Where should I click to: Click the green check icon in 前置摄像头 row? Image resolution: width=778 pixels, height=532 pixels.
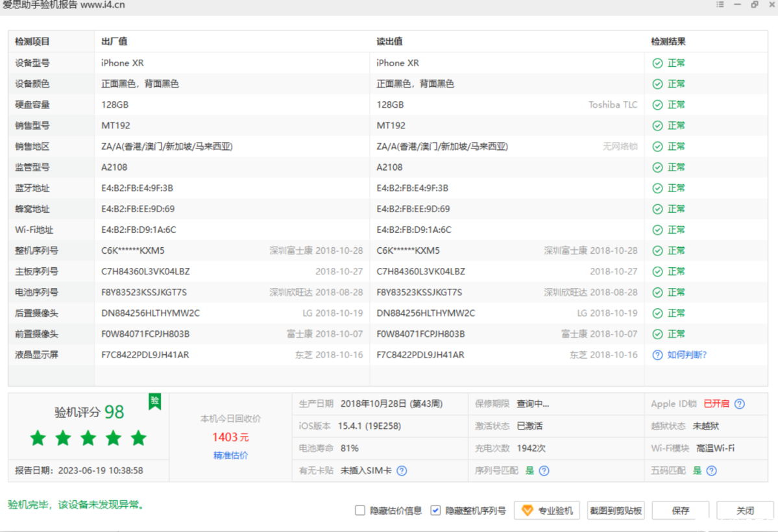click(657, 334)
